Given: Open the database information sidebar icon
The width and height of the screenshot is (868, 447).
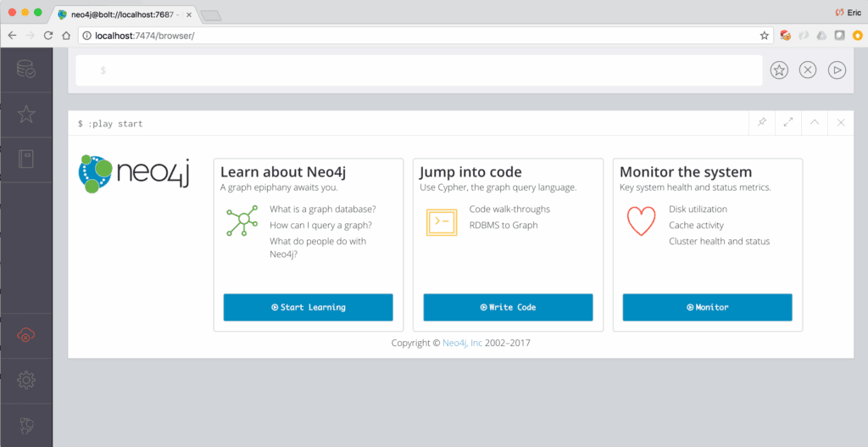Looking at the screenshot, I should 26,70.
